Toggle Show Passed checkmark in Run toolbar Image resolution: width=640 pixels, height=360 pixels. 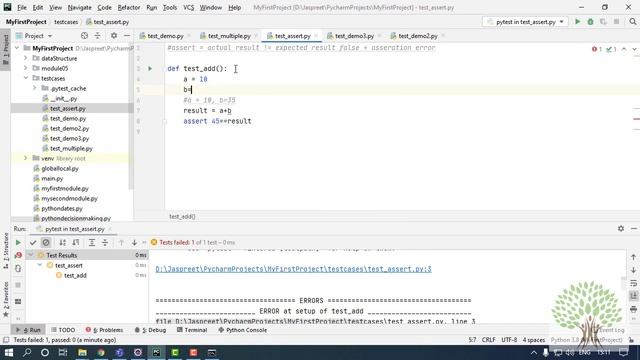click(x=33, y=242)
